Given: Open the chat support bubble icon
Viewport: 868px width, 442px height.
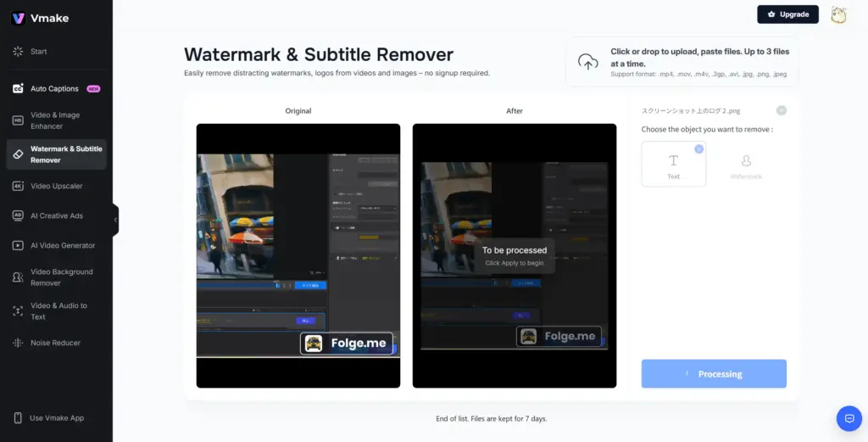Looking at the screenshot, I should click(x=849, y=418).
